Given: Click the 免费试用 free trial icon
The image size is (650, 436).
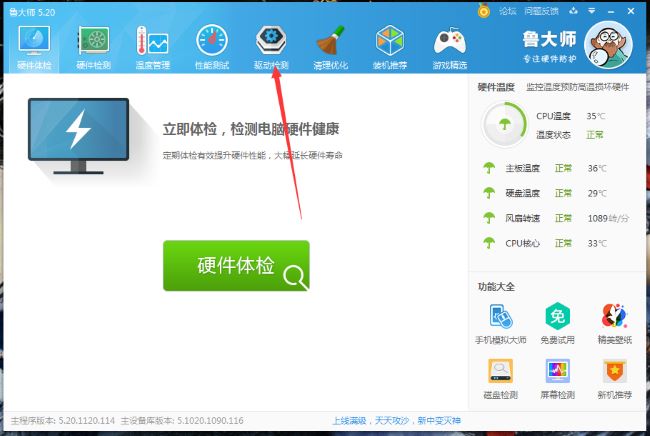Looking at the screenshot, I should (557, 324).
